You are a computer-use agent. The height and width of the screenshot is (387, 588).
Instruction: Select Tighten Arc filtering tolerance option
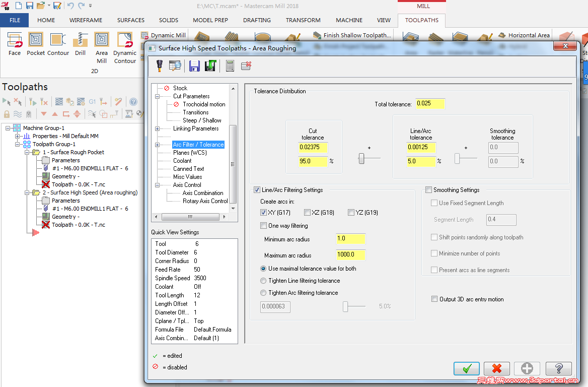click(x=263, y=293)
